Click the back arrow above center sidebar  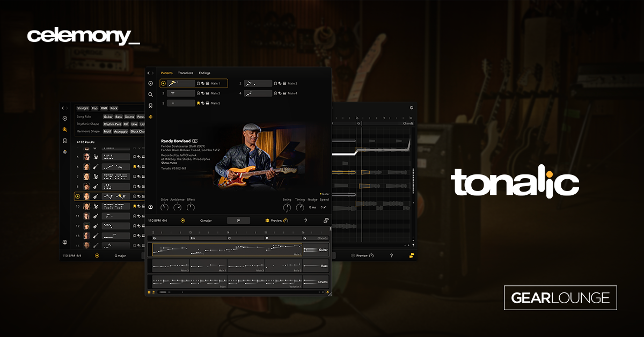coord(149,73)
